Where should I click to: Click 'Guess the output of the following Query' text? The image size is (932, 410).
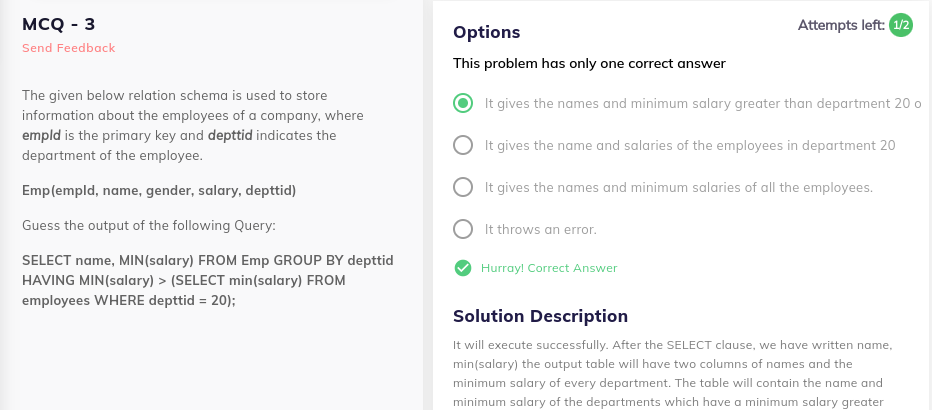(149, 226)
